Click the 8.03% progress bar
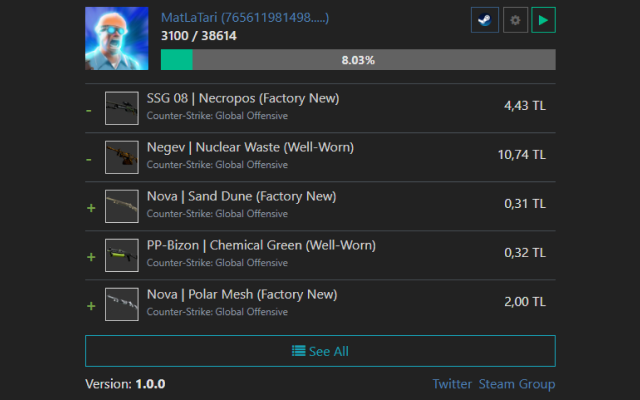The width and height of the screenshot is (640, 400). pyautogui.click(x=358, y=60)
